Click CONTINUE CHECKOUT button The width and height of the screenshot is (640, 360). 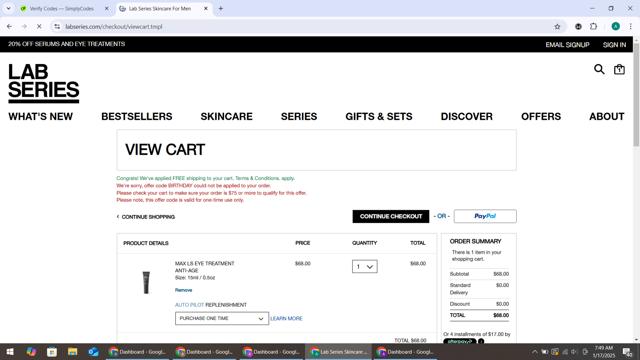[x=391, y=216]
